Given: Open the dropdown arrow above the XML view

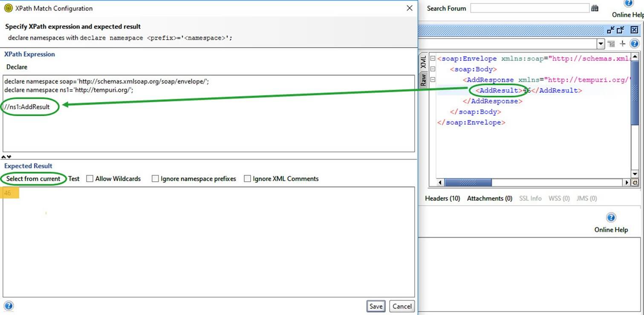Looking at the screenshot, I should [601, 43].
